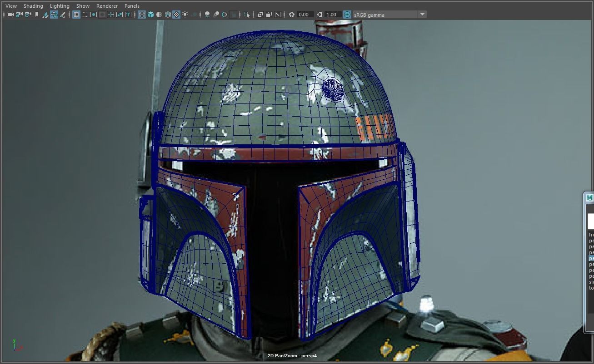Toggle the Field Chart icon

[x=111, y=15]
